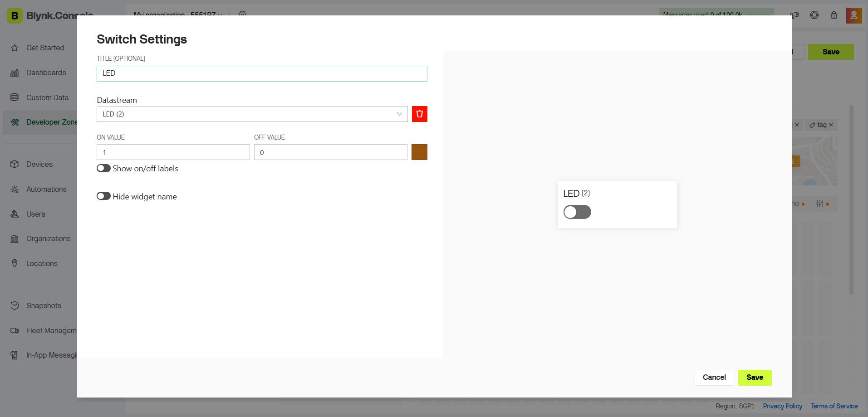The height and width of the screenshot is (417, 868).
Task: Open the Privacy Policy link
Action: point(782,406)
